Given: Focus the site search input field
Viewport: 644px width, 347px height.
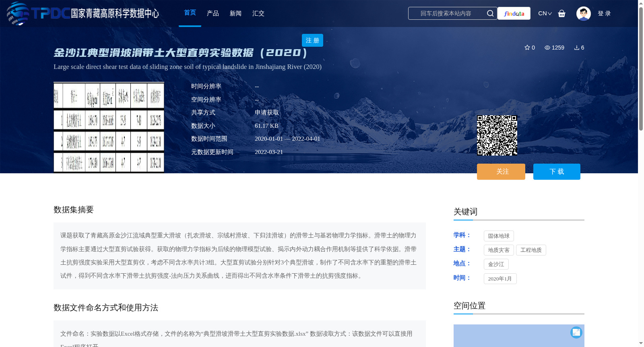Looking at the screenshot, I should [x=447, y=13].
